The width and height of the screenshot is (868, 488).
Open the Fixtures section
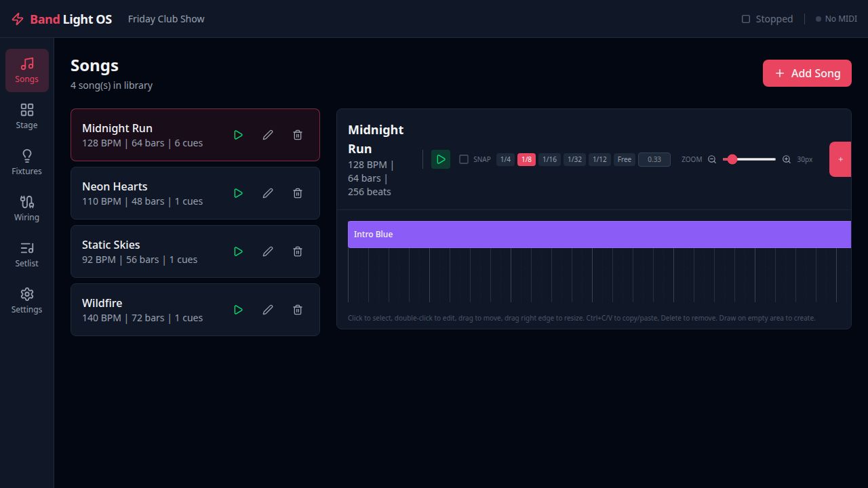[27, 163]
